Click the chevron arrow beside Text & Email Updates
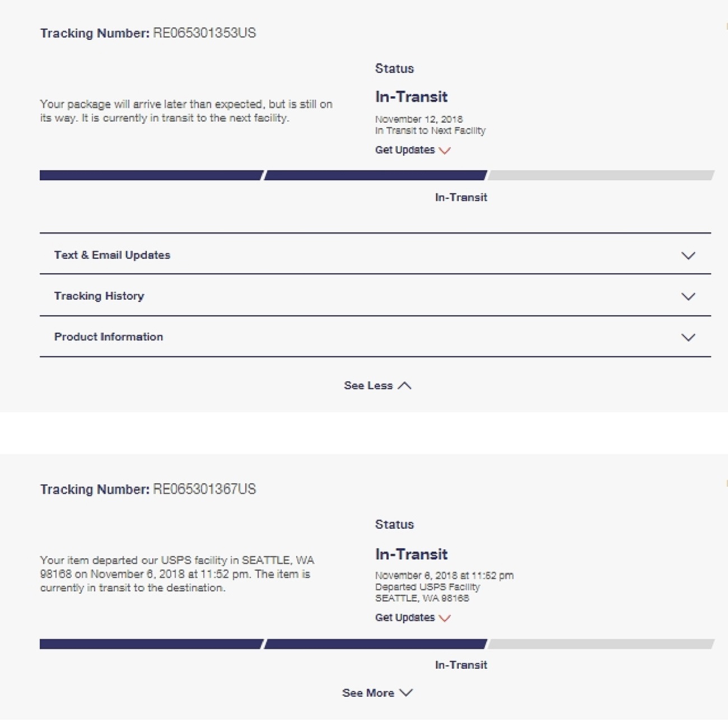This screenshot has height=723, width=728. click(x=688, y=255)
